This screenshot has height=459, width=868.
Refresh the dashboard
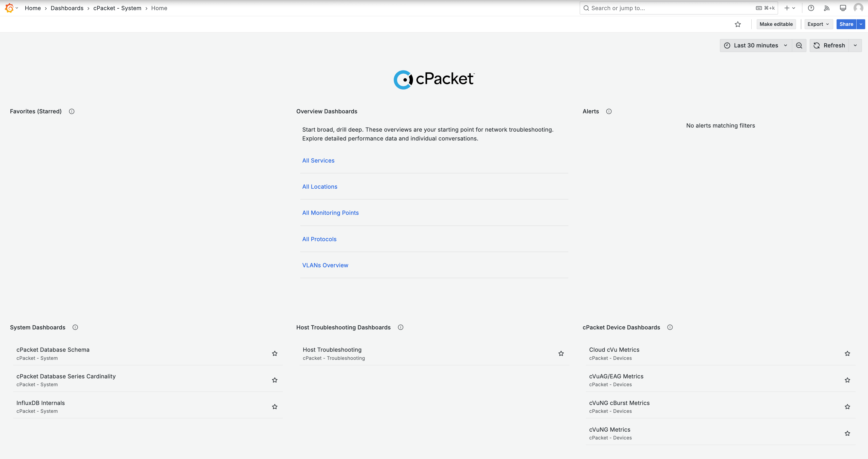pos(829,45)
